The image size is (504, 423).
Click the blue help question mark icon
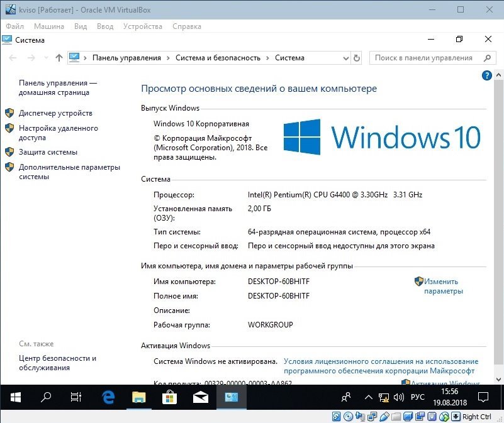click(x=486, y=75)
